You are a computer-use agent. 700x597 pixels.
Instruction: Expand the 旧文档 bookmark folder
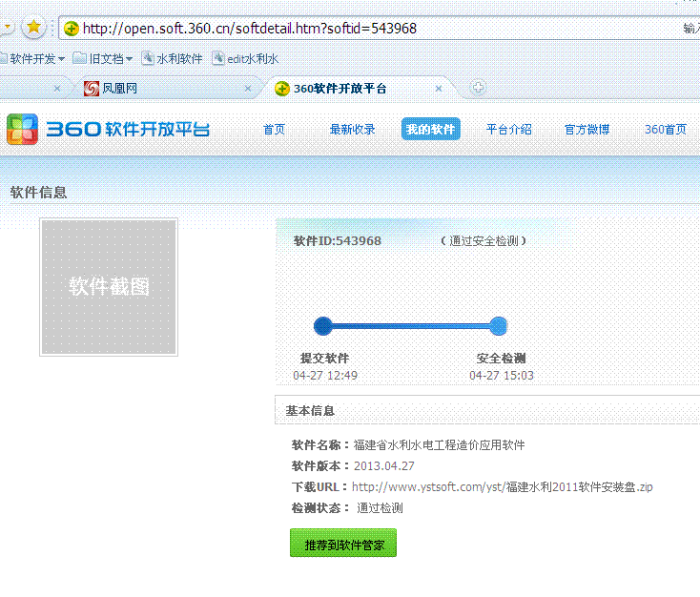[x=103, y=58]
